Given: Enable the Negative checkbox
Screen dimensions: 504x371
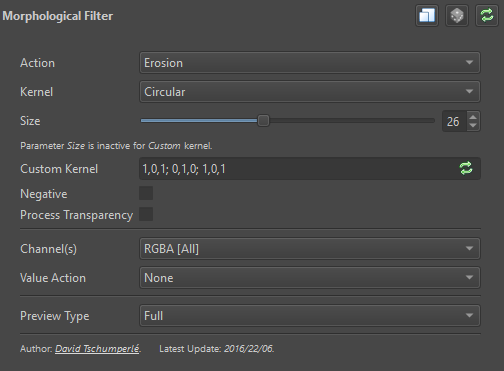Looking at the screenshot, I should tap(146, 193).
